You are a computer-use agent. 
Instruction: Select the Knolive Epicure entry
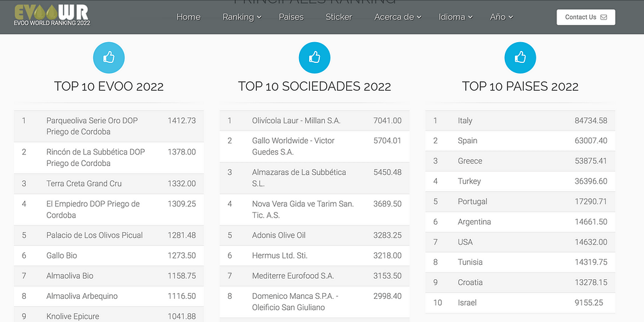pos(72,316)
